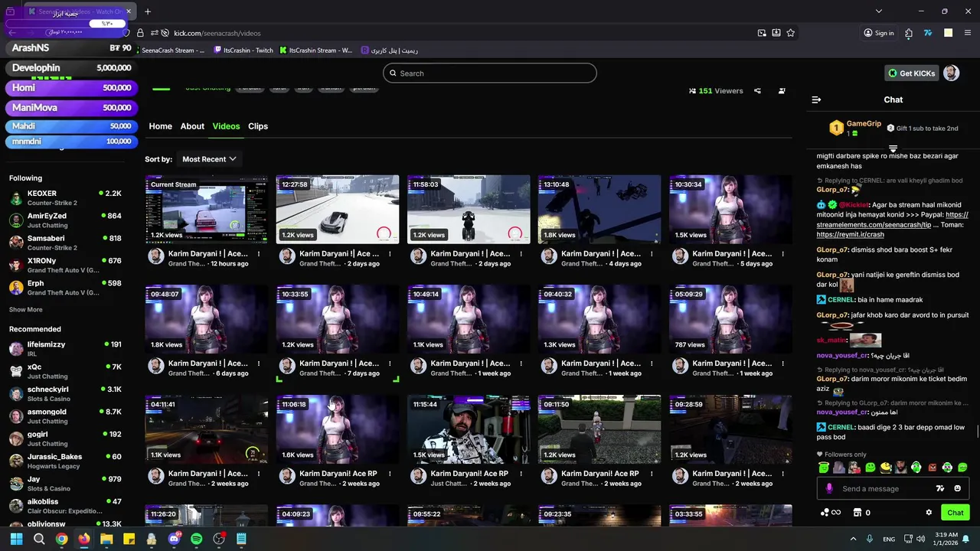Viewport: 980px width, 551px height.
Task: Click the Firefox address bar URL
Action: tap(217, 33)
